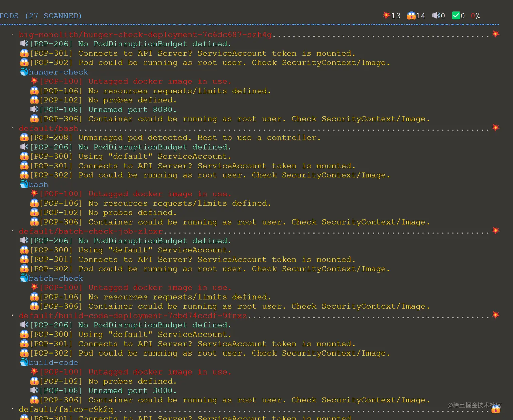Click the green checkmark icon in the header

pyautogui.click(x=456, y=15)
